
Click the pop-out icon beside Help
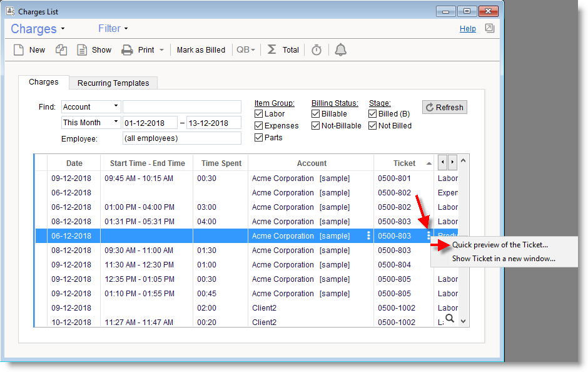coord(490,28)
